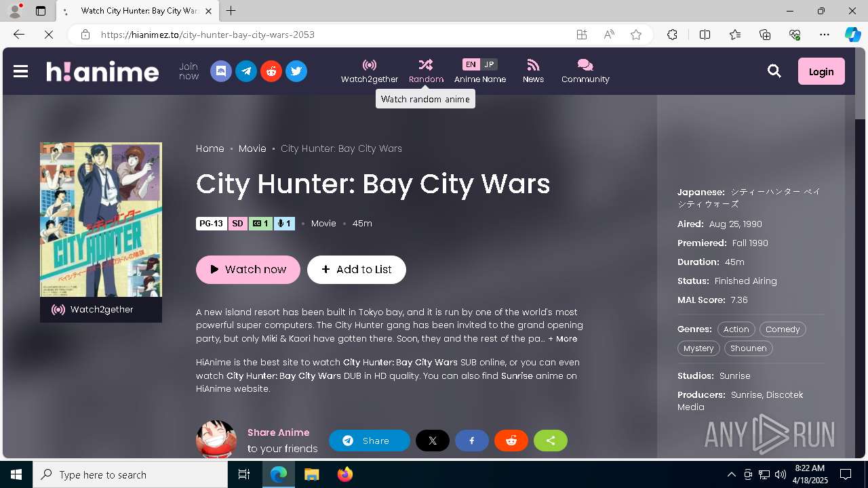Open browser Collections
The width and height of the screenshot is (868, 488).
pos(765,35)
